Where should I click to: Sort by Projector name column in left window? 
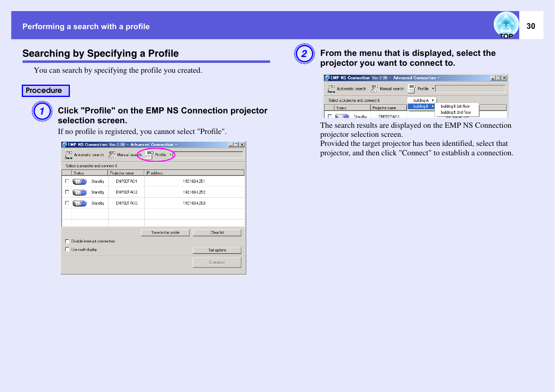pyautogui.click(x=126, y=173)
